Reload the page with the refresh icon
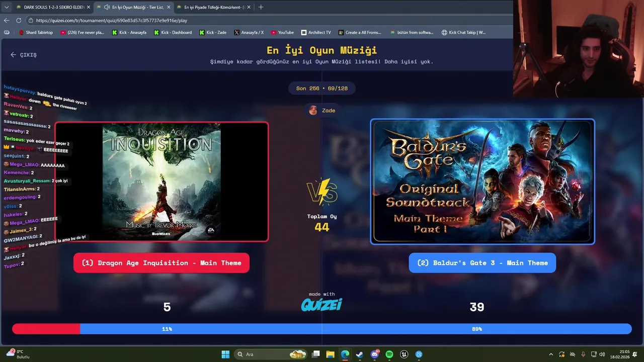644x362 pixels. pyautogui.click(x=19, y=21)
